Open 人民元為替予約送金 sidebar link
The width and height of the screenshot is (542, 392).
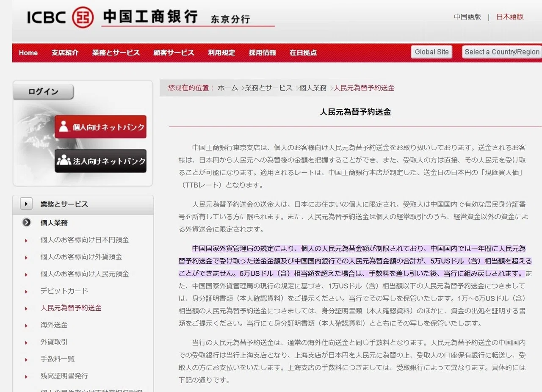pos(71,308)
